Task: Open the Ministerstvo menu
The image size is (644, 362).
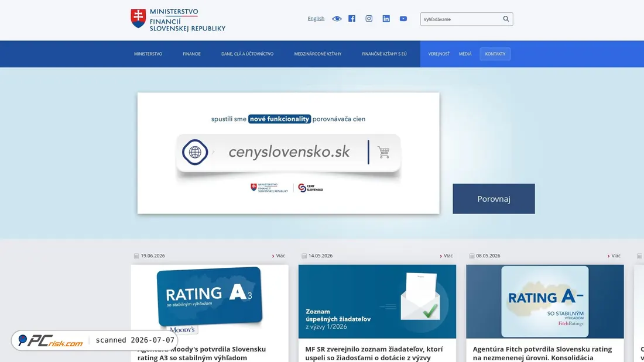Action: point(148,54)
